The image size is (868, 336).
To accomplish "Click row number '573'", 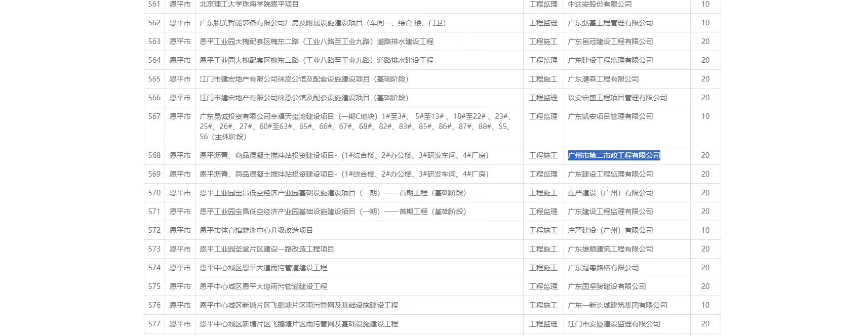I will (x=154, y=249).
